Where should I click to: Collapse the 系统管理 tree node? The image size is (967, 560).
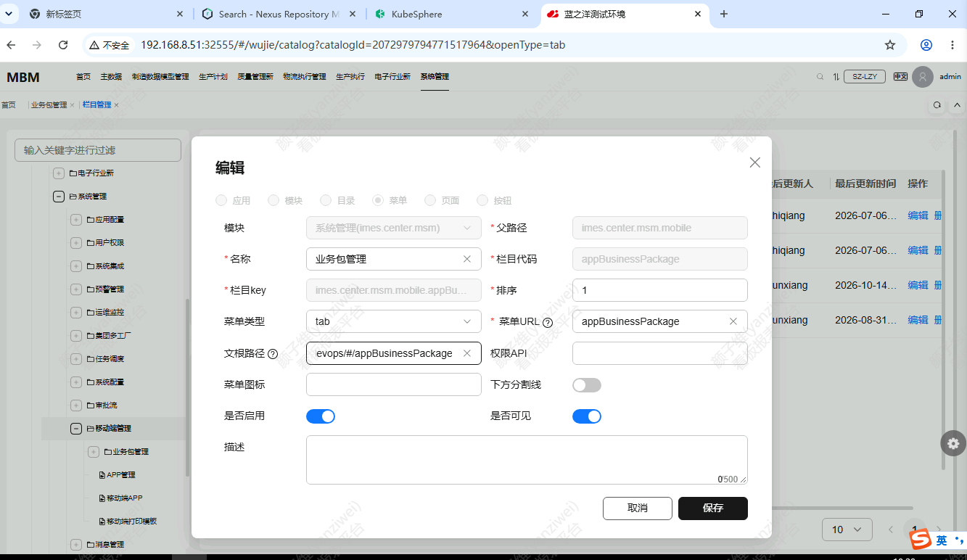[x=59, y=197]
